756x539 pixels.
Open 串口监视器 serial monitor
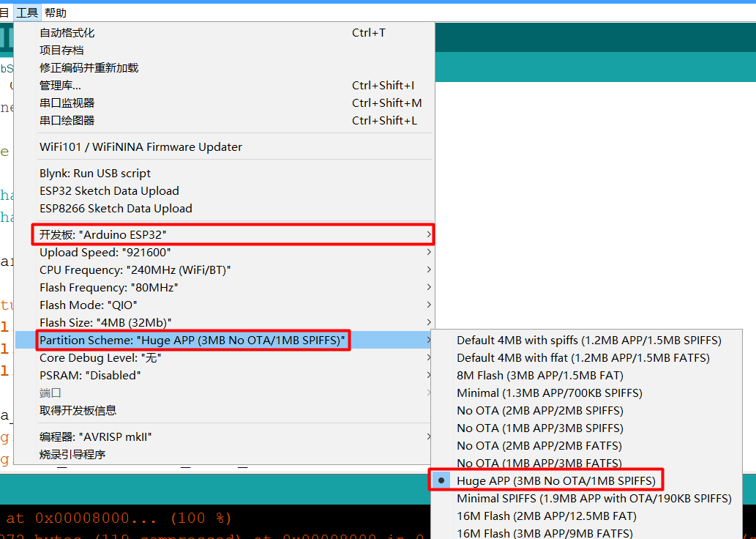(x=224, y=103)
